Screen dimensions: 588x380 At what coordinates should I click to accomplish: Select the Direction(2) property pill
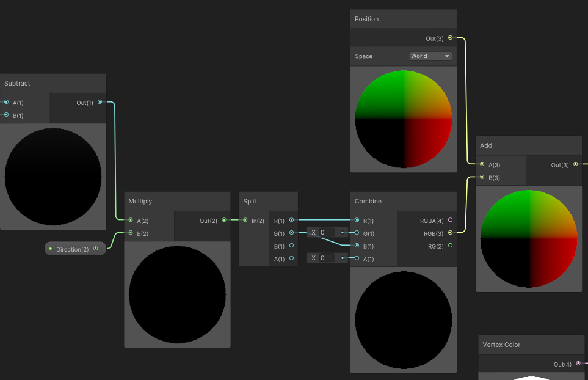point(75,249)
